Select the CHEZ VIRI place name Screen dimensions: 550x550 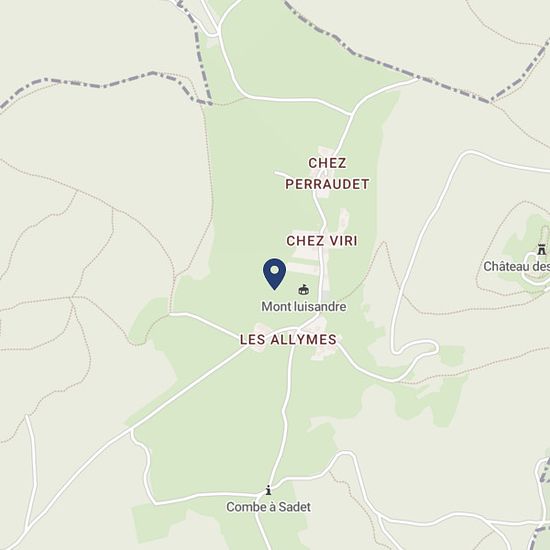[322, 241]
